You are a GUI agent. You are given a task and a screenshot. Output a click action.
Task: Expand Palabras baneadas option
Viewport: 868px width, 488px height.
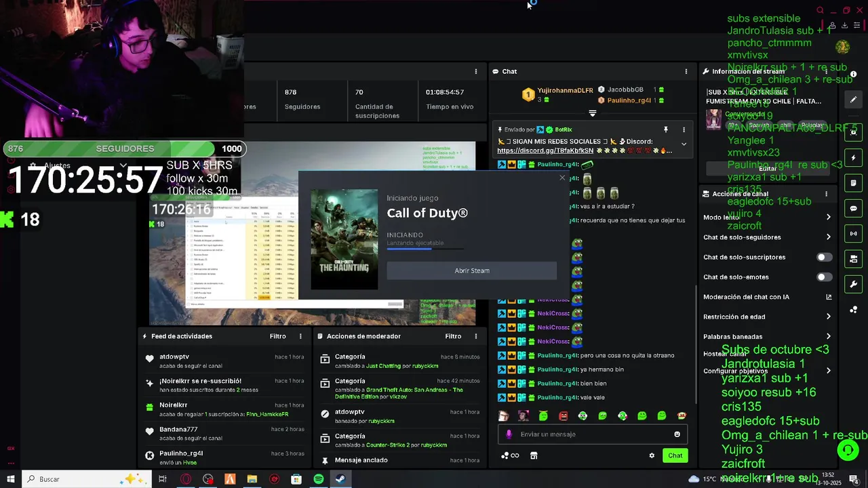tap(828, 336)
